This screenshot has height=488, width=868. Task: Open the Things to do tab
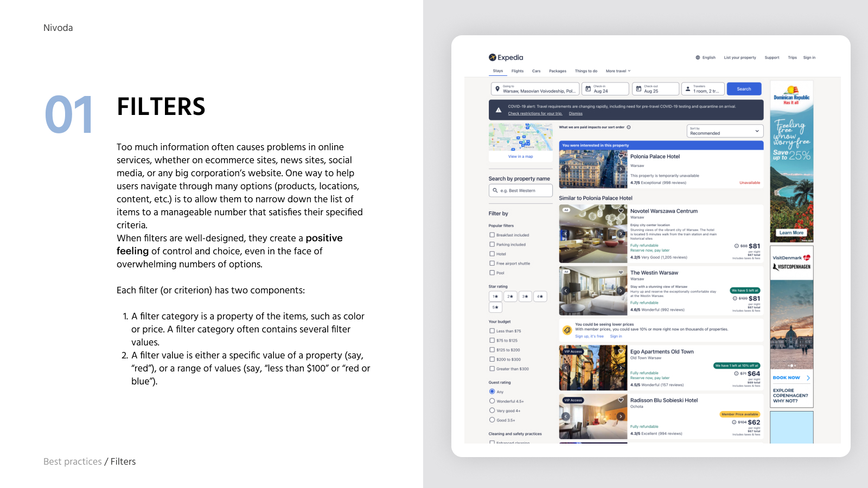[x=586, y=71]
